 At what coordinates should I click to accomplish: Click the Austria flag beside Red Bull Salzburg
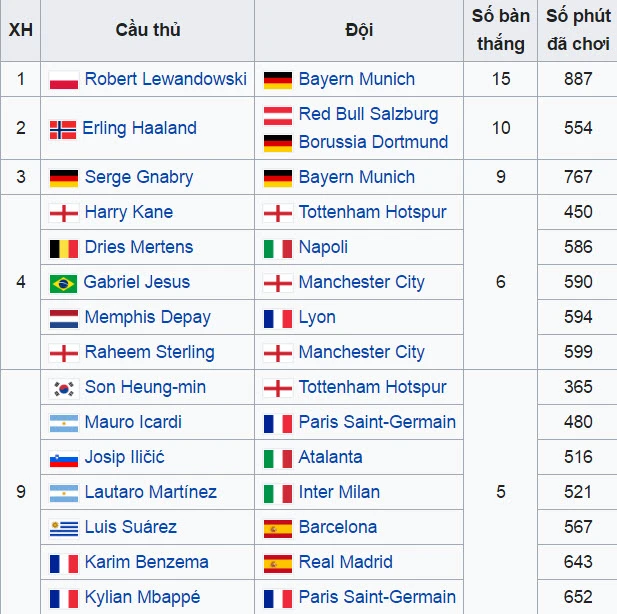click(x=277, y=114)
